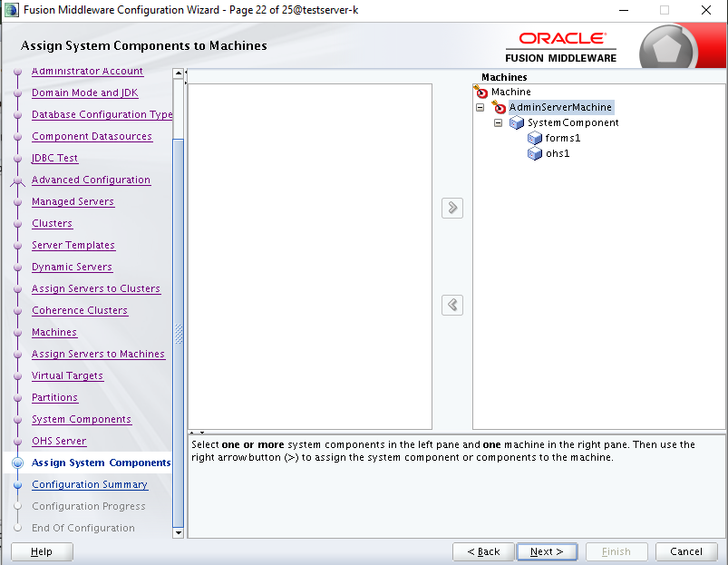Viewport: 728px width, 565px height.
Task: Collapse the AdminServerMachine tree node
Action: point(480,108)
